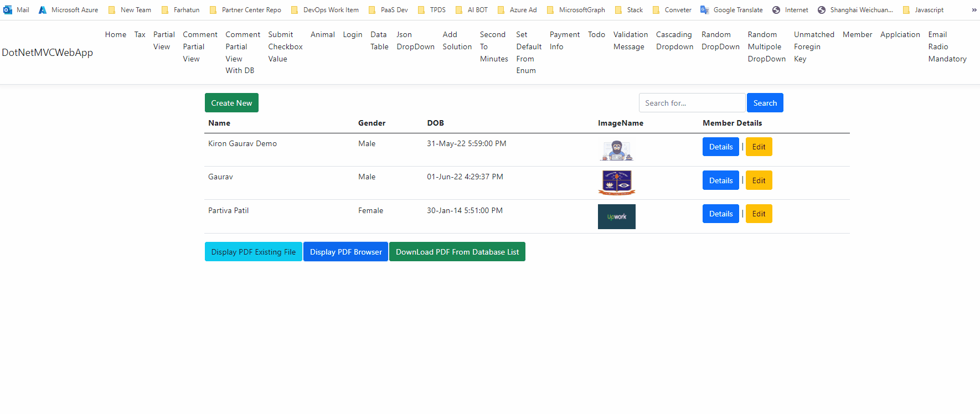The image size is (980, 414).
Task: Open the Member nav item
Action: (x=858, y=34)
